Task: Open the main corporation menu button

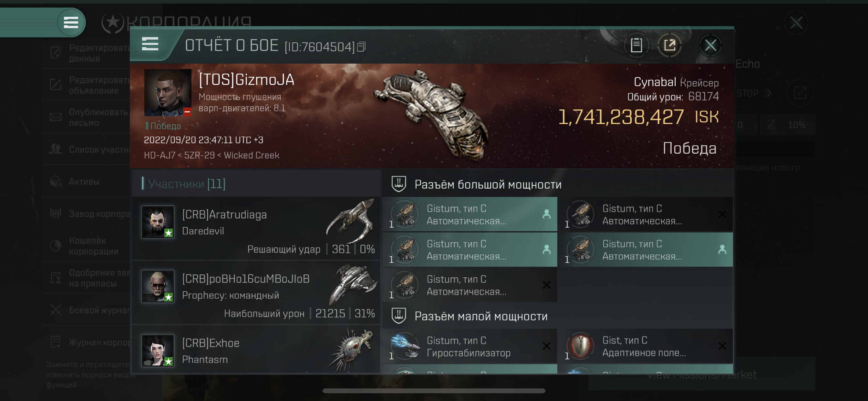Action: pyautogui.click(x=71, y=23)
